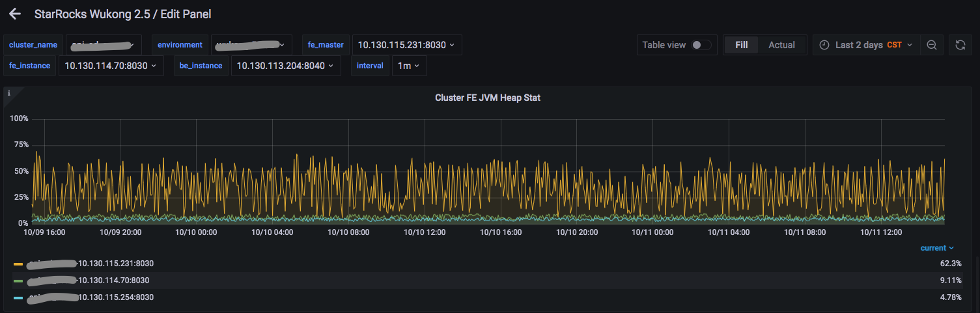Select the Actual view option
980x313 pixels.
(781, 45)
